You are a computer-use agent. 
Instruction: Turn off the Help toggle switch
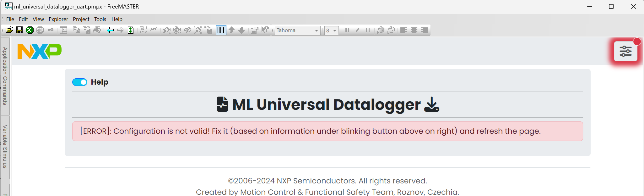80,82
